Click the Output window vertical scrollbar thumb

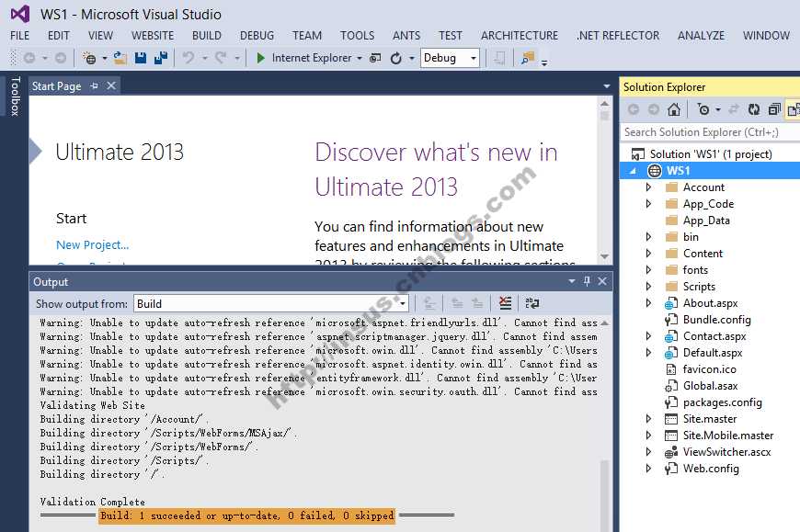pyautogui.click(x=605, y=495)
